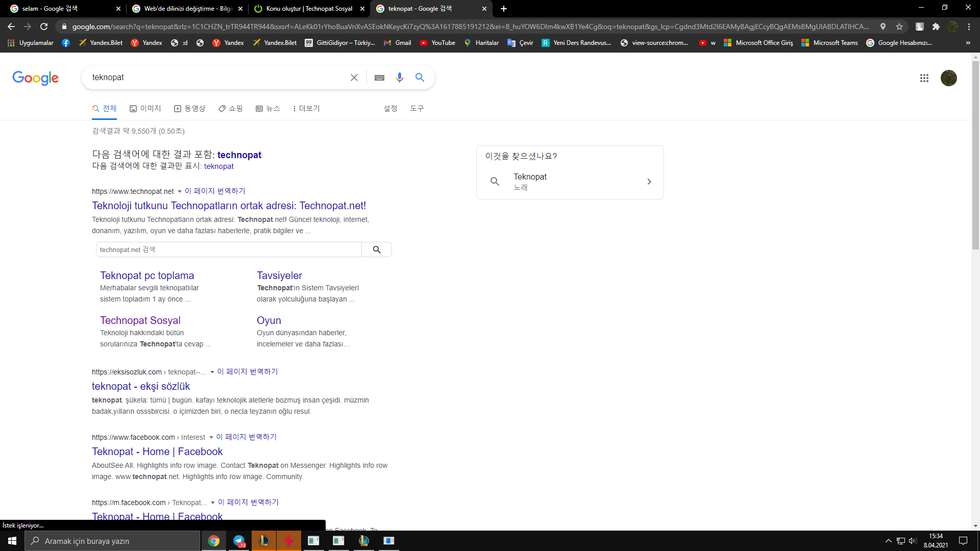Open the Teknopat pc toplama sitelink
This screenshot has width=980, height=551.
point(147,275)
